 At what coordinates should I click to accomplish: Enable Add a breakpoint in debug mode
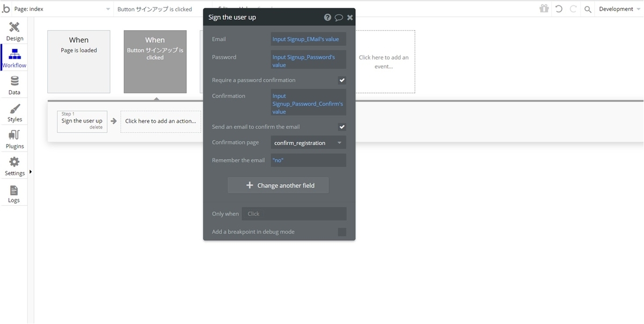click(x=342, y=232)
